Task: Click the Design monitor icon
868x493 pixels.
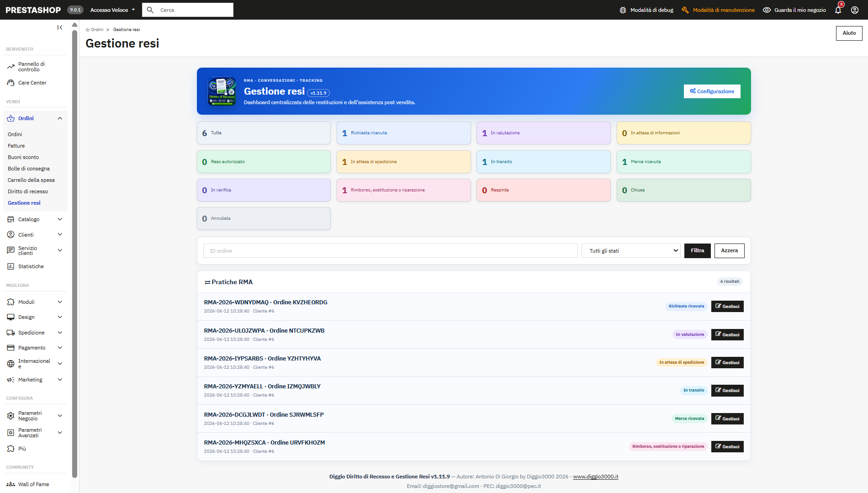Action: pos(11,317)
